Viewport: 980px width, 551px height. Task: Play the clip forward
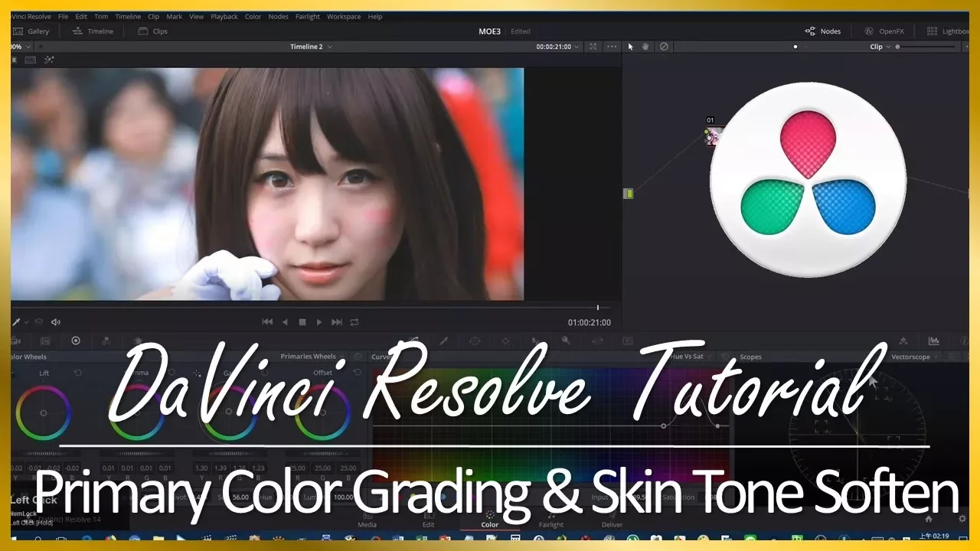point(319,322)
